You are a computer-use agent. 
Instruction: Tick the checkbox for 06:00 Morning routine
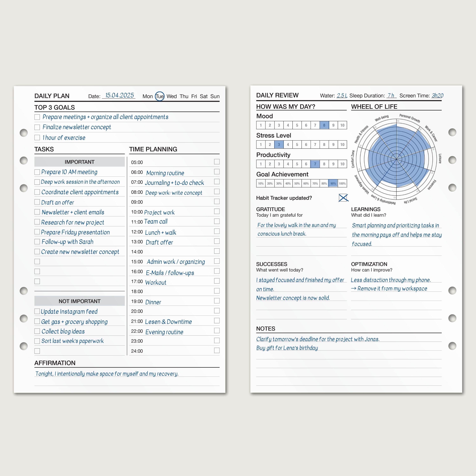click(x=217, y=172)
